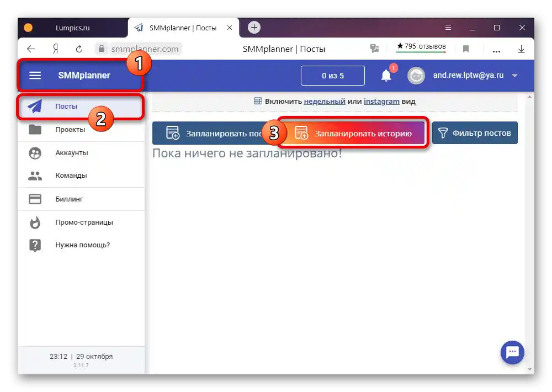The width and height of the screenshot is (552, 392).
Task: Click the page scrollbar down arrow
Action: [529, 369]
